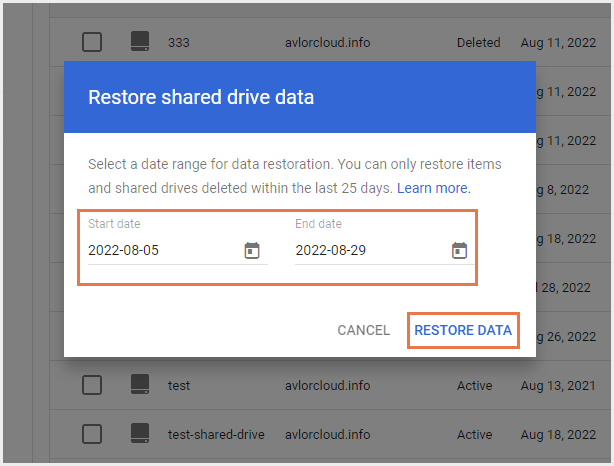Click the drive icon beside test

[139, 385]
